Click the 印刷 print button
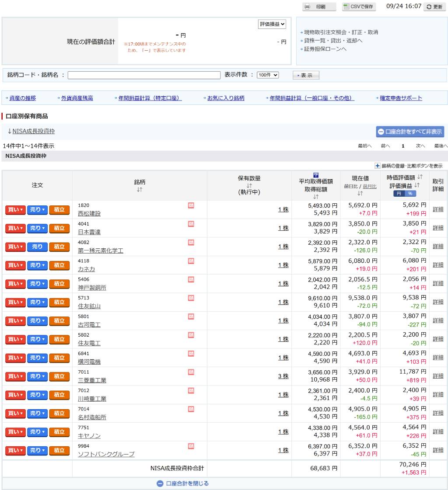Image resolution: width=448 pixels, height=490 pixels. pyautogui.click(x=319, y=7)
